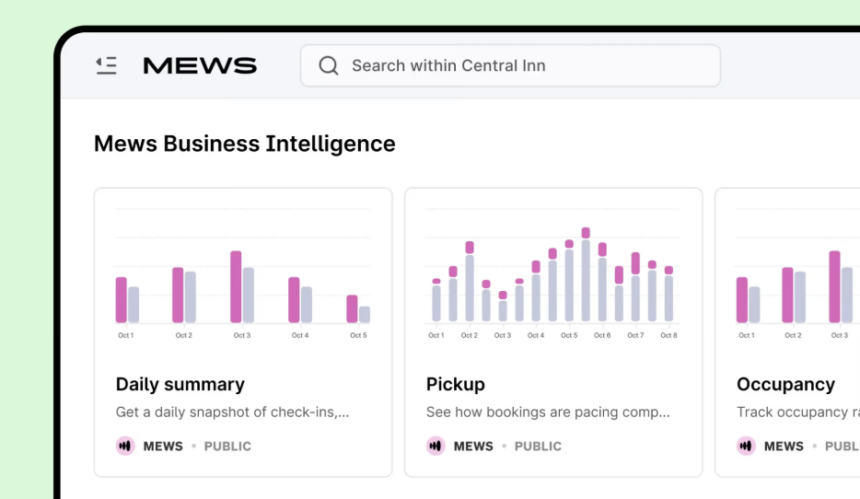Select Oct 3 pink bar in Daily summary

pyautogui.click(x=236, y=286)
